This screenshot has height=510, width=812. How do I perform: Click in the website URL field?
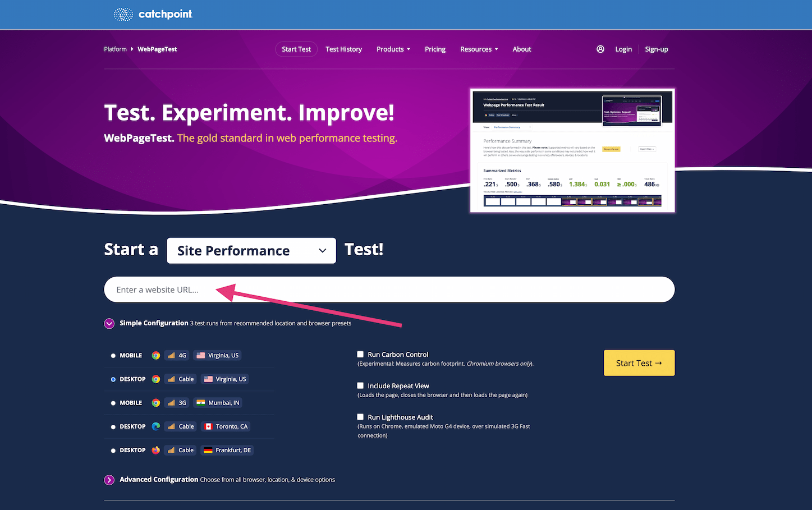click(x=389, y=290)
